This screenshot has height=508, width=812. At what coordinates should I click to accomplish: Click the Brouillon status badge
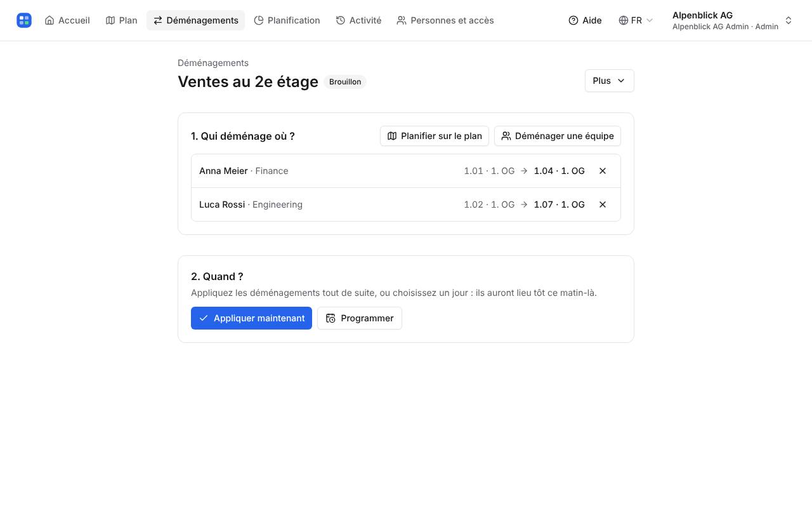pyautogui.click(x=345, y=82)
